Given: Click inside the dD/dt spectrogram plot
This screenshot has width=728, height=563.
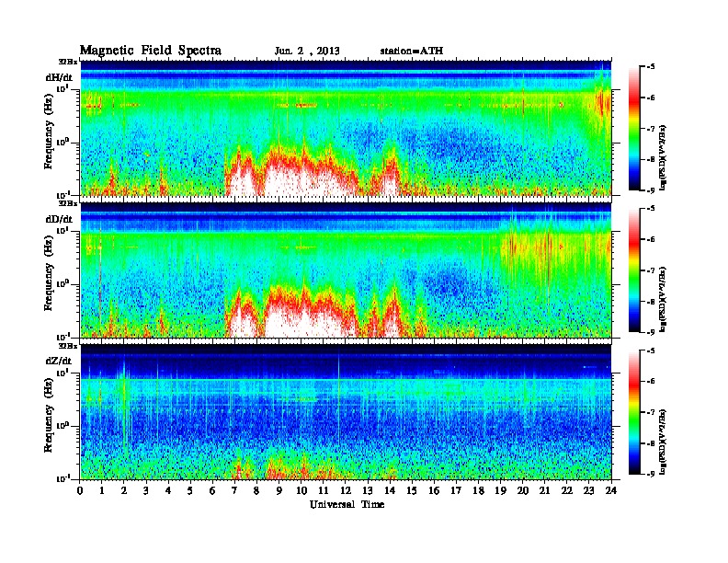Looking at the screenshot, I should click(x=346, y=270).
